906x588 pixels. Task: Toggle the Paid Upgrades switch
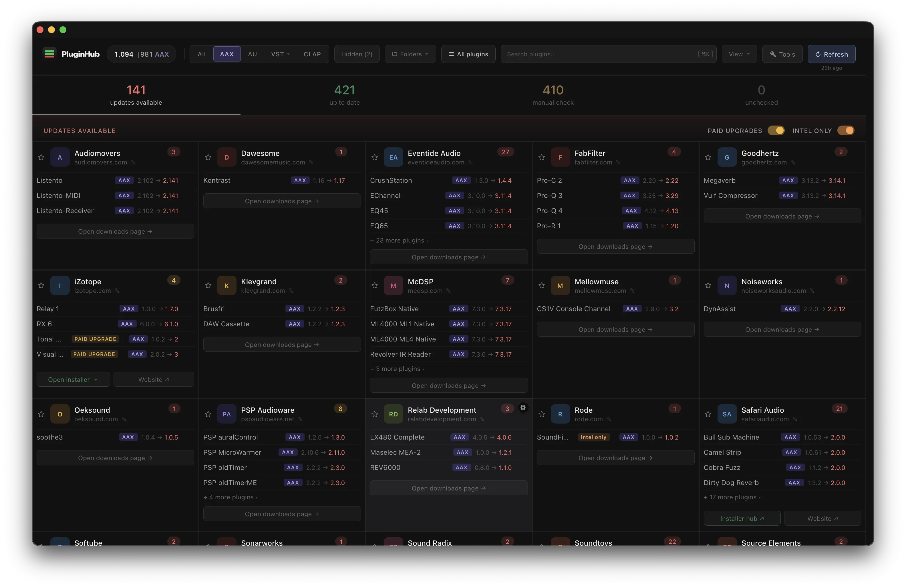[776, 130]
